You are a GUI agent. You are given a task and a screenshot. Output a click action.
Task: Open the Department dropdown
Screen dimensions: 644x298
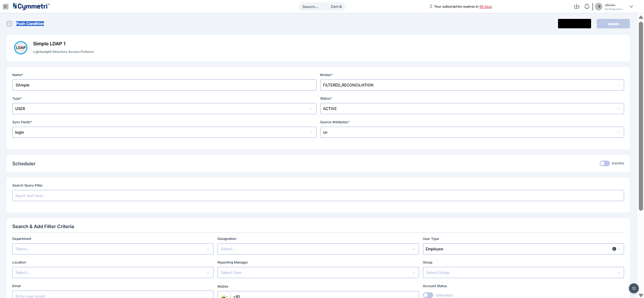(113, 249)
